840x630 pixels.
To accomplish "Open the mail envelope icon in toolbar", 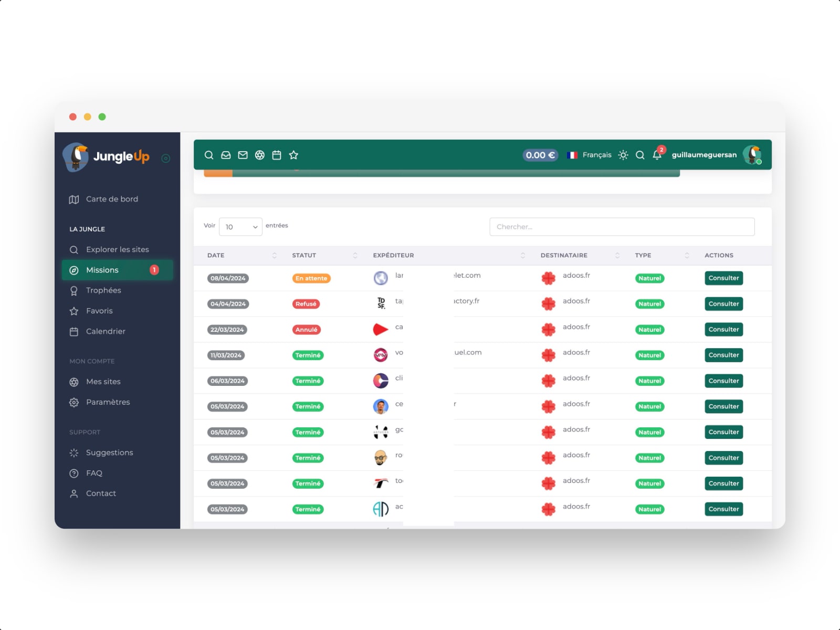I will 243,155.
